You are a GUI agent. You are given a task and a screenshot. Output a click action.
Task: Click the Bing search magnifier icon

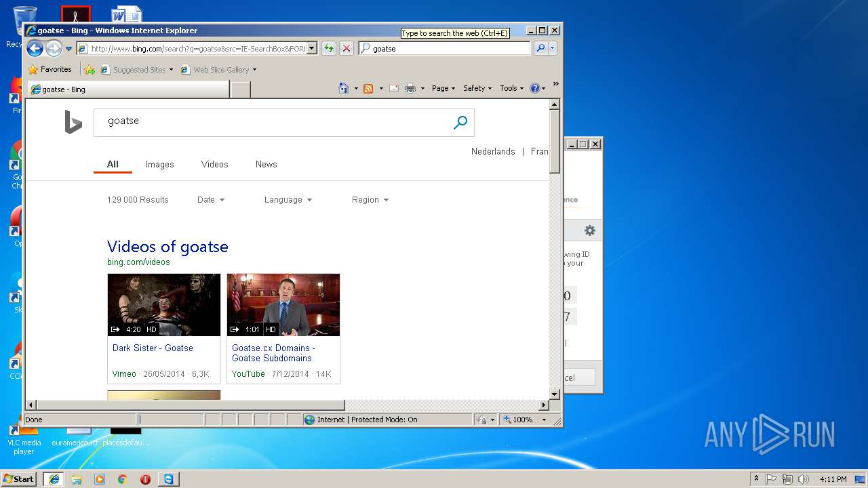pyautogui.click(x=460, y=122)
